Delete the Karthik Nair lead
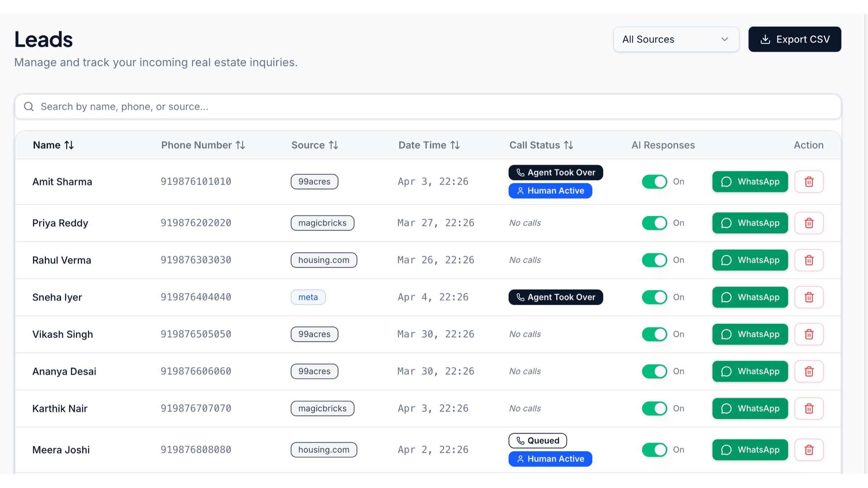 coord(809,408)
